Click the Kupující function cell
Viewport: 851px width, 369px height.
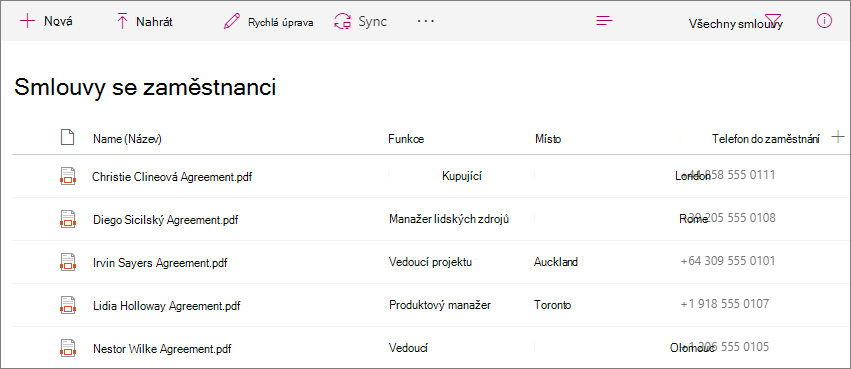[462, 176]
